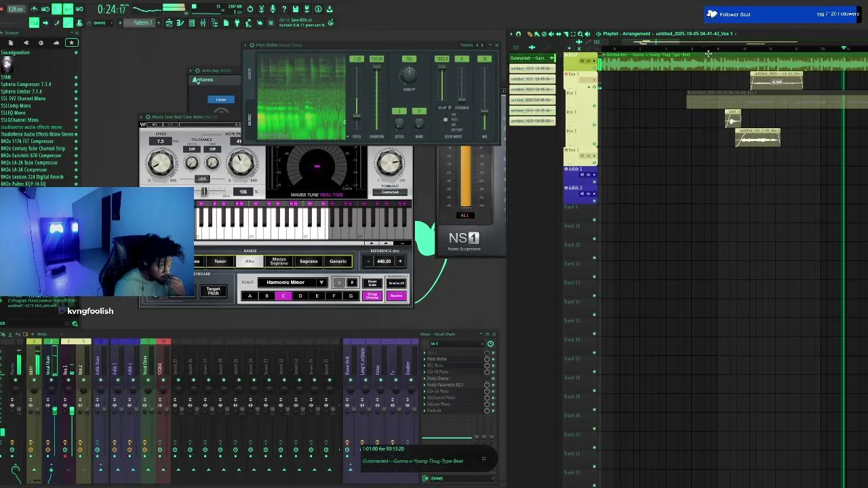
Task: Click the project info circle icon
Action: [318, 9]
